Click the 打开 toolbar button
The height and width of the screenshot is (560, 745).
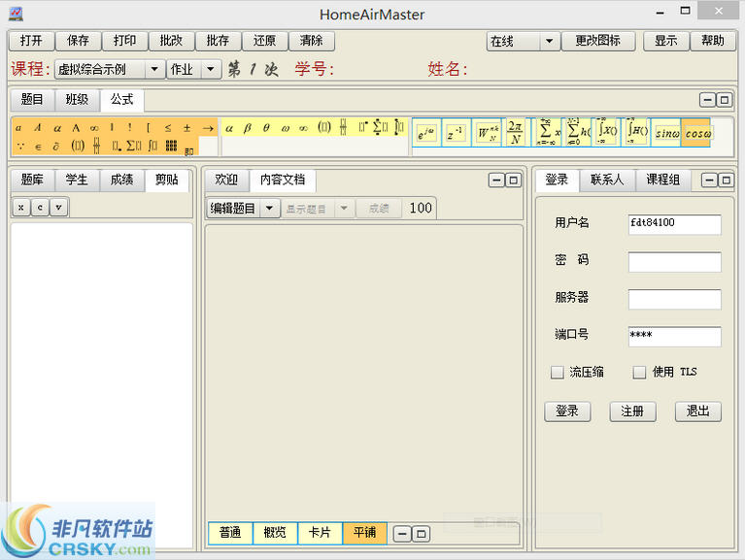[x=31, y=41]
